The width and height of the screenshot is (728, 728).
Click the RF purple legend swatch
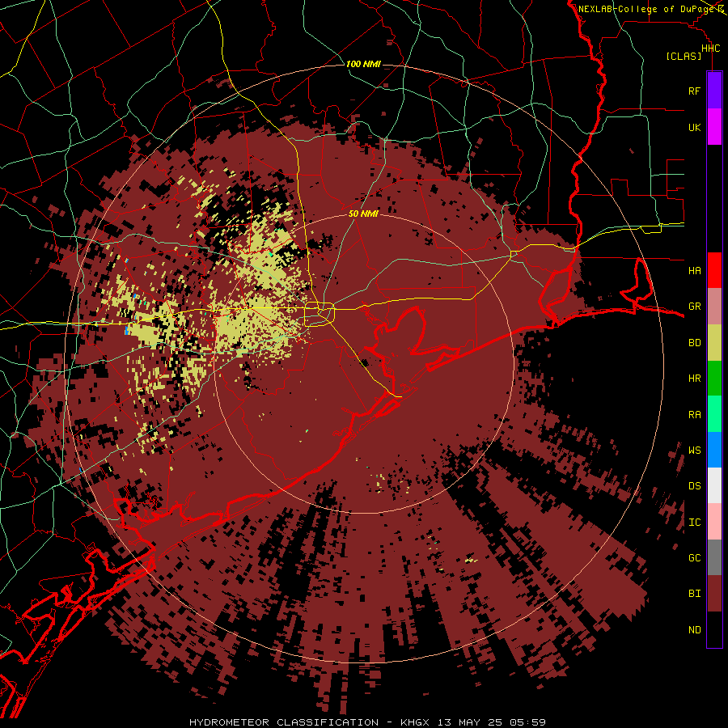tap(714, 91)
